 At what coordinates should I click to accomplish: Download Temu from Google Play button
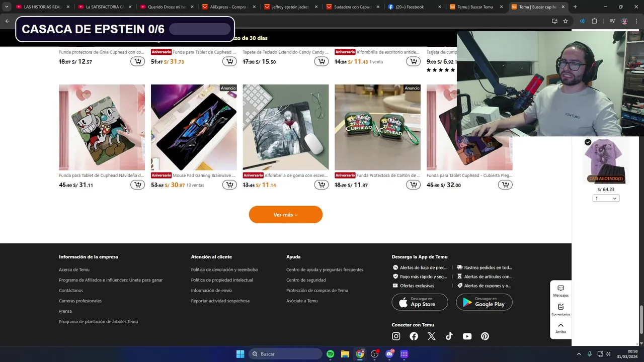pos(484,302)
